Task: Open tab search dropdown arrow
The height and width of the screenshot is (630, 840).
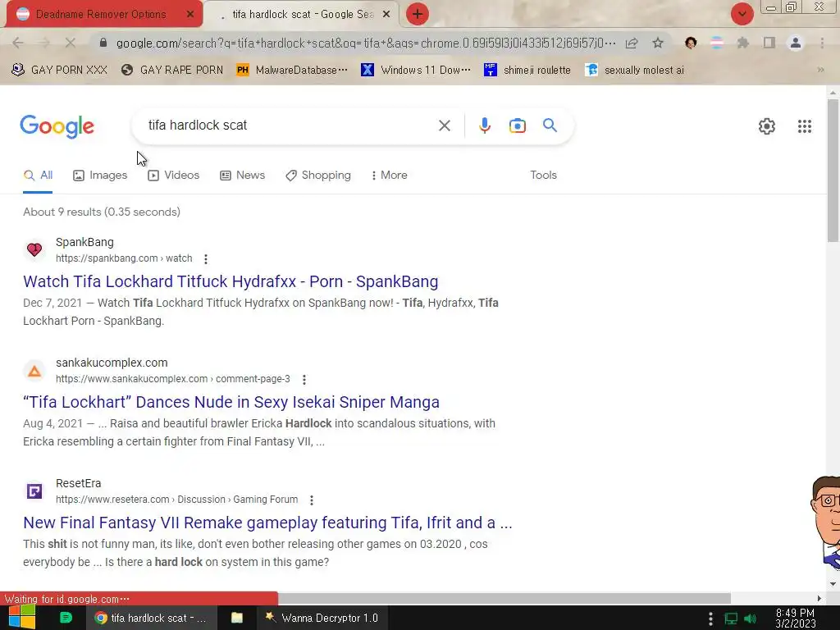Action: [x=742, y=14]
